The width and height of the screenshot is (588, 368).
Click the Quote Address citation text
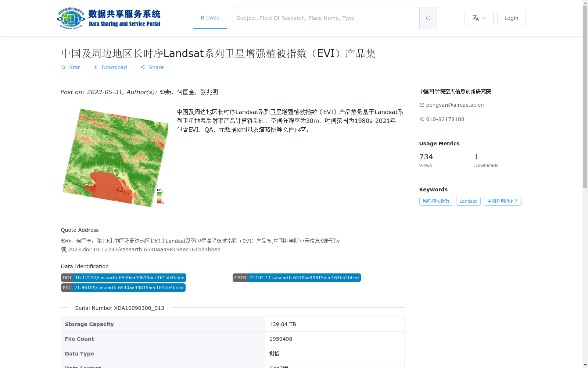pos(201,245)
